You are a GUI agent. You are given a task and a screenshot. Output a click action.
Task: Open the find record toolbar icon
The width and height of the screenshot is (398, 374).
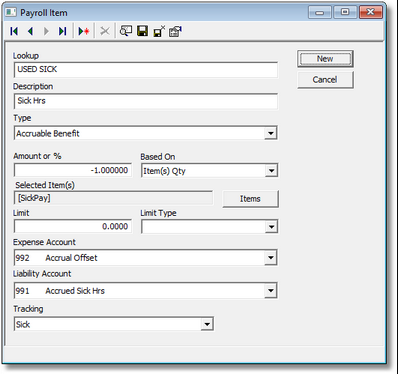126,31
